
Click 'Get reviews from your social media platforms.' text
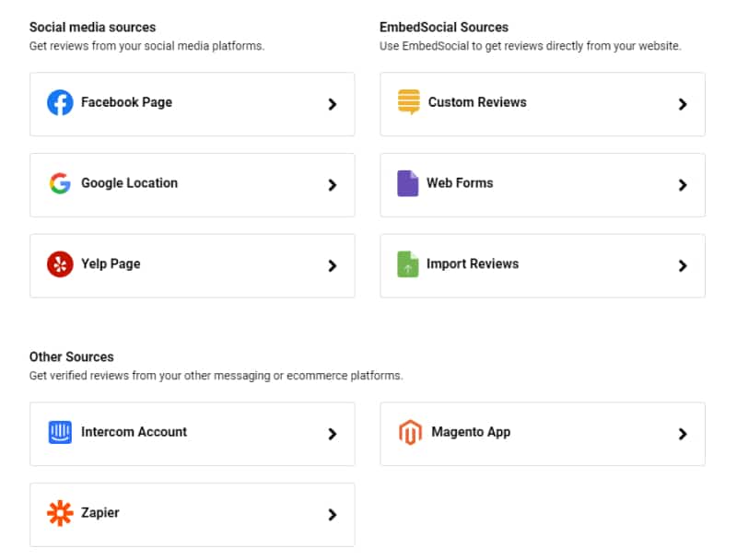pos(146,46)
